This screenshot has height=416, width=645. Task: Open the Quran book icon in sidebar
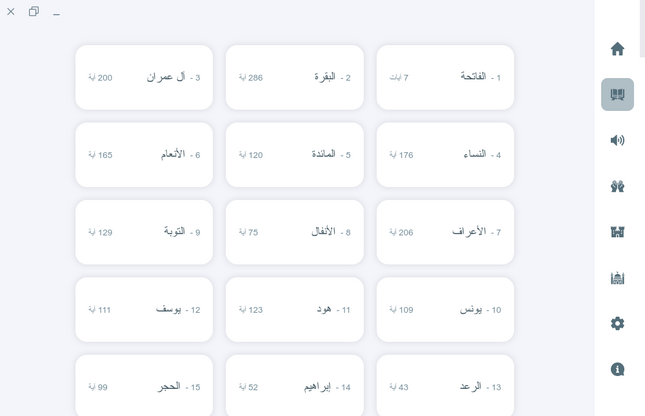(617, 95)
